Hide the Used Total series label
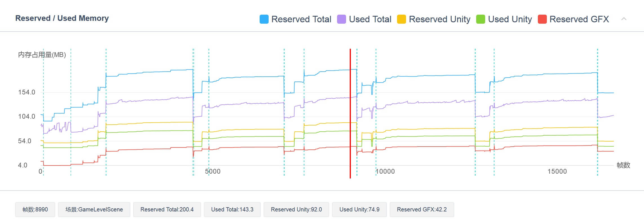This screenshot has width=644, height=223. pos(370,19)
